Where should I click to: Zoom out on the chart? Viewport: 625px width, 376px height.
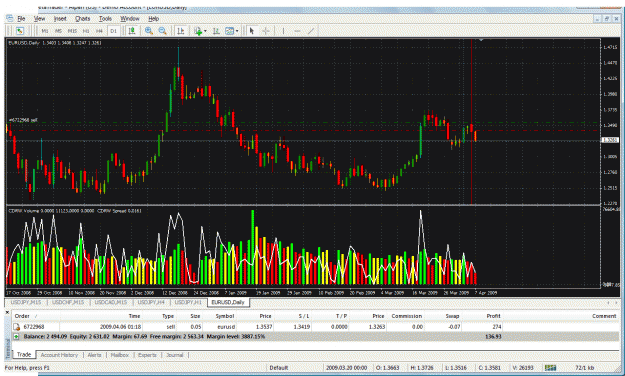pyautogui.click(x=162, y=31)
